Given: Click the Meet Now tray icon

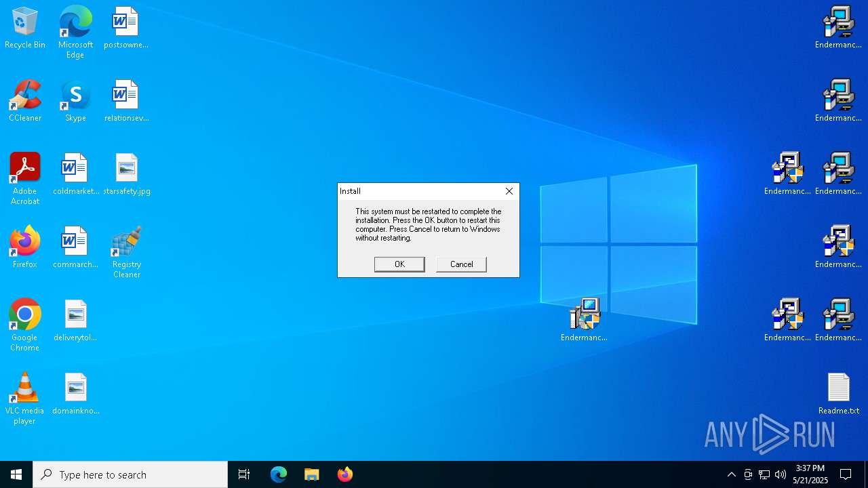Looking at the screenshot, I should (748, 474).
